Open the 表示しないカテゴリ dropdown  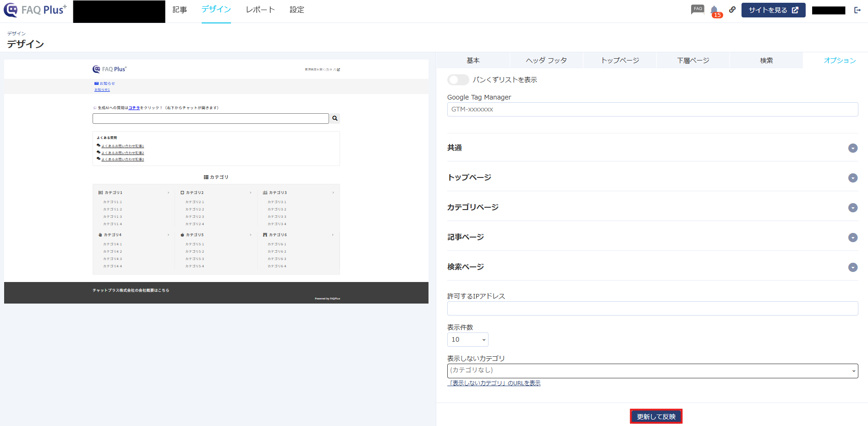[652, 371]
